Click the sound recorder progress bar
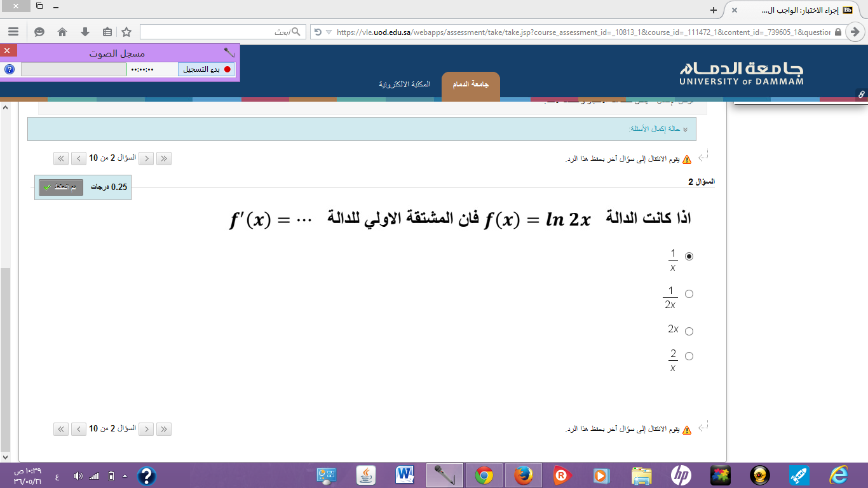Viewport: 868px width, 488px height. (x=74, y=69)
